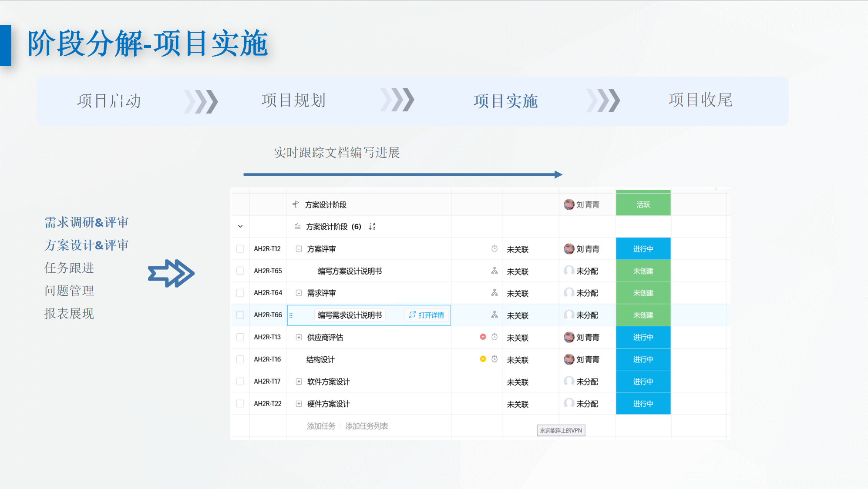
Task: Select the checkbox for AH2R-T16
Action: coord(240,359)
